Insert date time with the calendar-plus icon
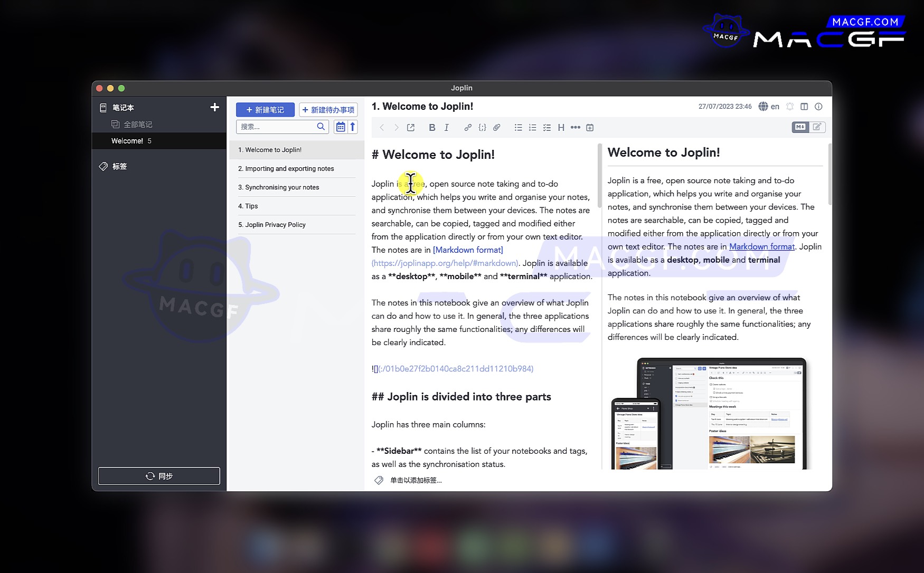This screenshot has width=924, height=573. coord(590,128)
